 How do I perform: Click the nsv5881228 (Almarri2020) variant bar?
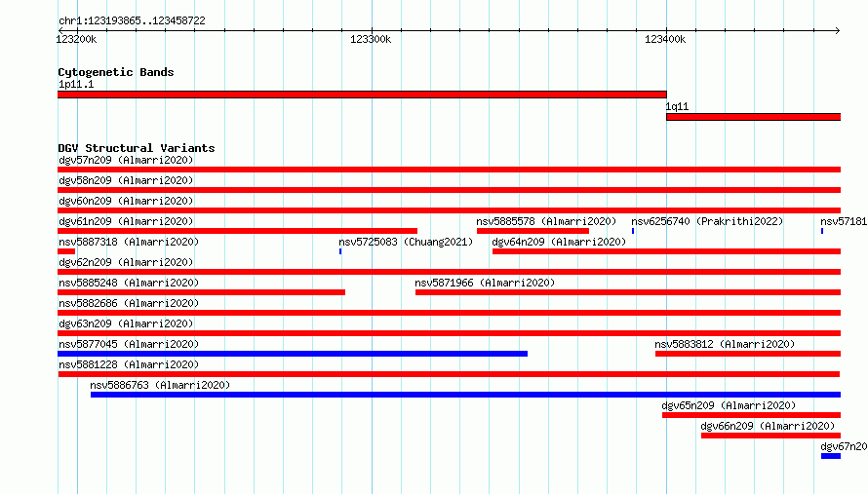(x=449, y=374)
